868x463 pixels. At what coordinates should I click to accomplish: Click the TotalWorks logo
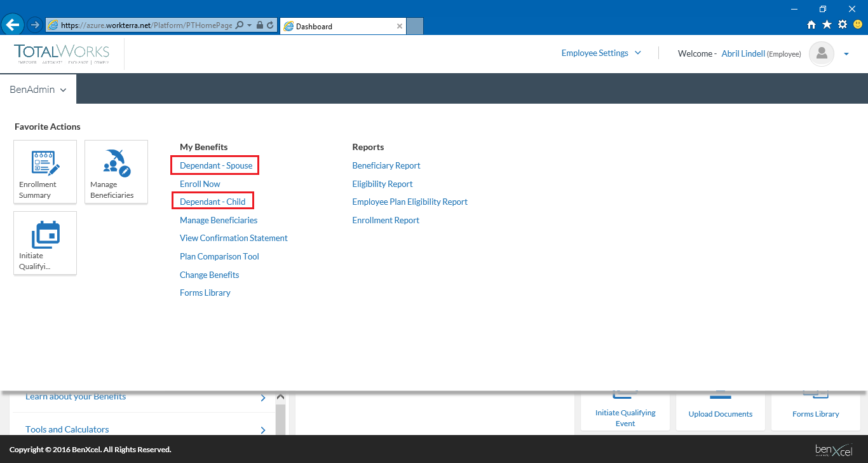click(62, 53)
